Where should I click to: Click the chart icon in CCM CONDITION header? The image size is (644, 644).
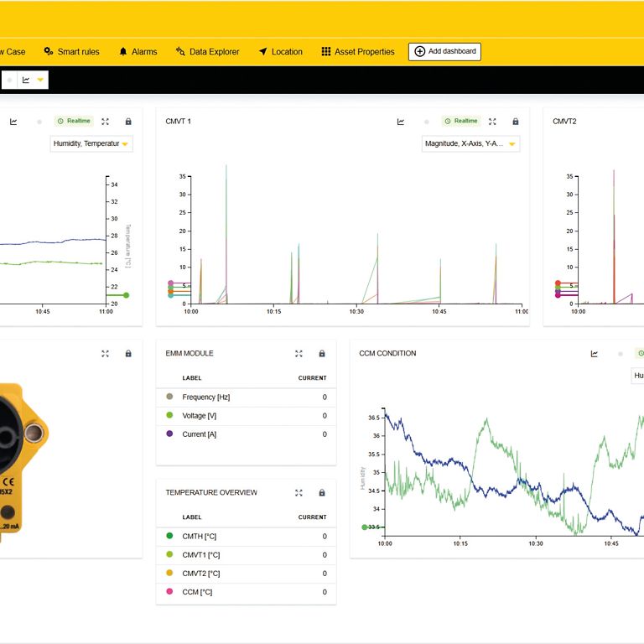click(595, 354)
